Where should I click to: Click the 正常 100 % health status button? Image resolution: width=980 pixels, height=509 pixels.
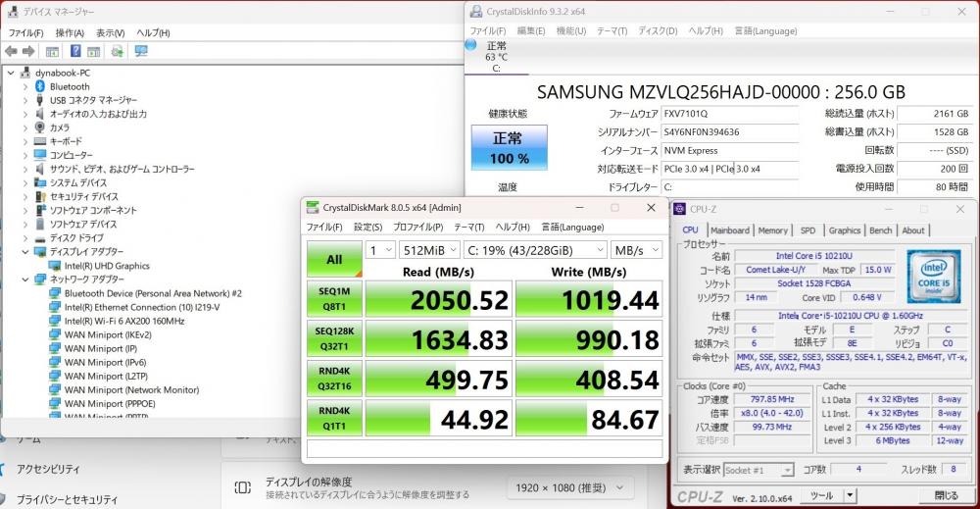[510, 147]
